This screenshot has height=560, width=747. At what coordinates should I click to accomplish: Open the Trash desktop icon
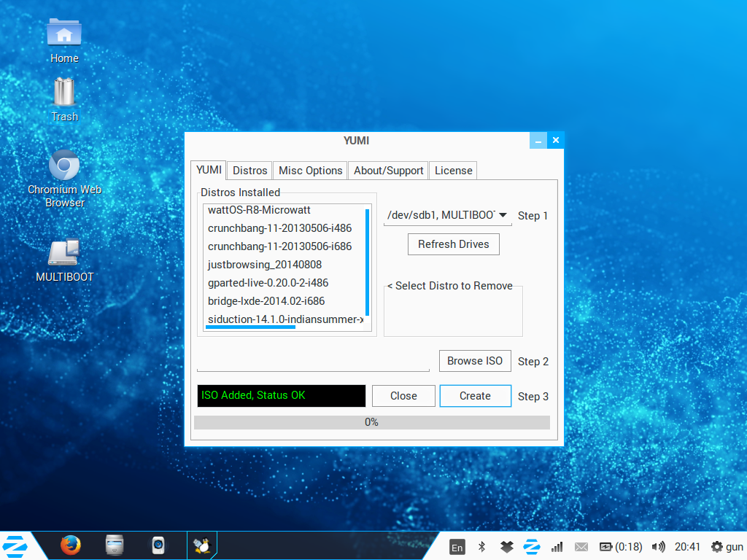[64, 99]
